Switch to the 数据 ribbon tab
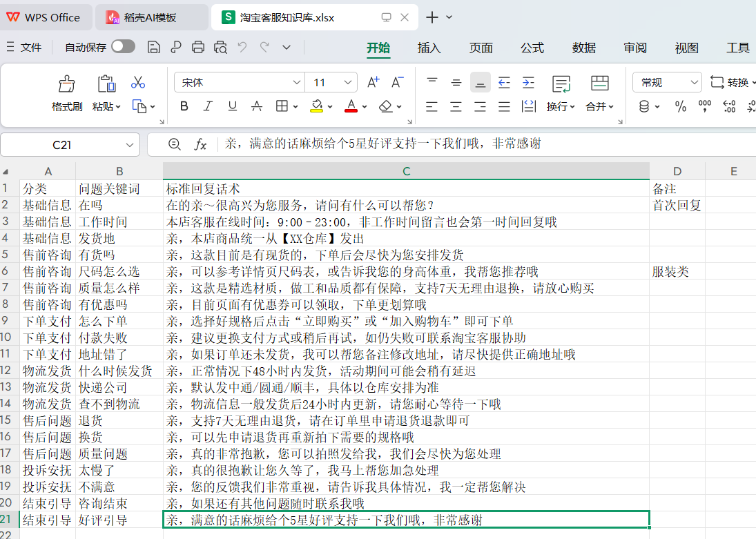 click(584, 48)
